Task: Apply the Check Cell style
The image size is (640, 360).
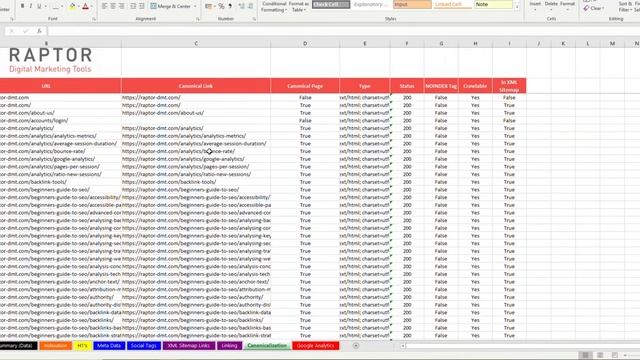Action: [331, 4]
